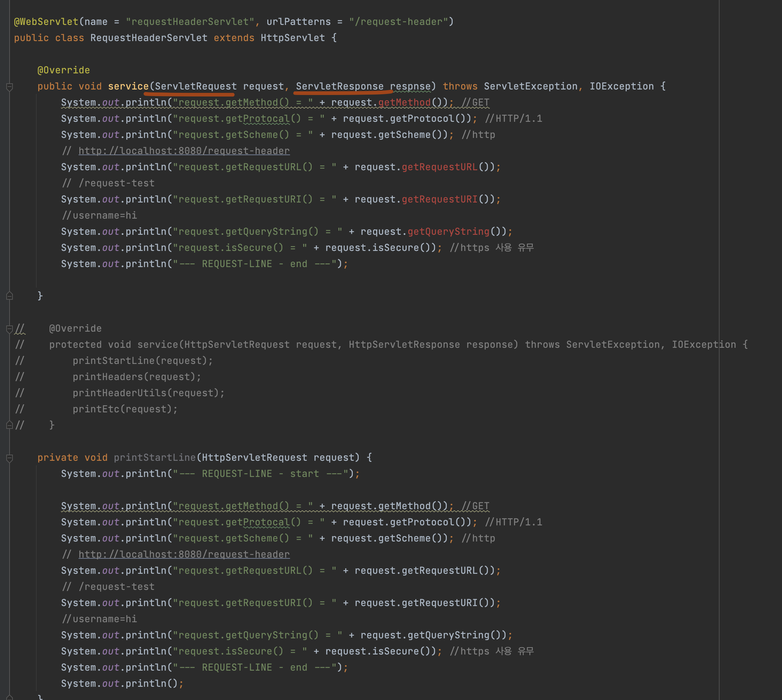Click the commented printHeaders(request); call

[x=137, y=377]
